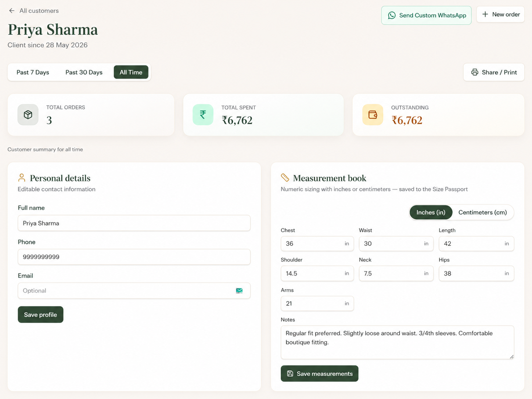Focus the Phone input field
Image resolution: width=532 pixels, height=399 pixels.
[134, 257]
